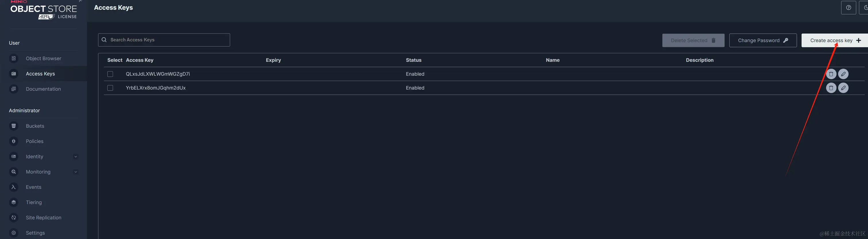Click the search magnifier icon
Viewport: 868px width, 239px height.
click(104, 40)
